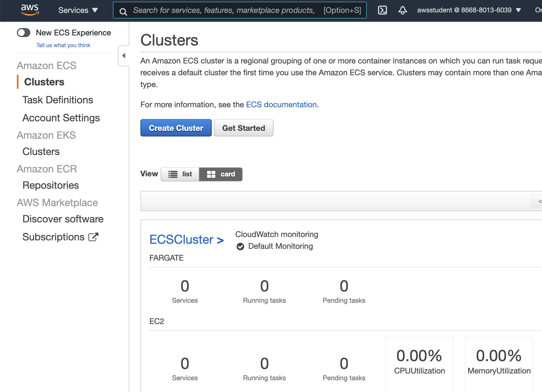
Task: Collapse the left navigation panel
Action: (x=123, y=56)
